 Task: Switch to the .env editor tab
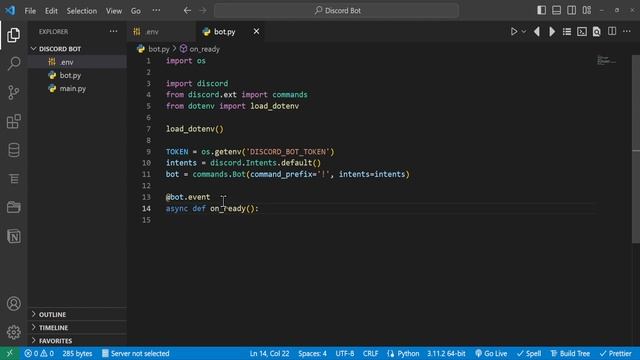[x=162, y=31]
